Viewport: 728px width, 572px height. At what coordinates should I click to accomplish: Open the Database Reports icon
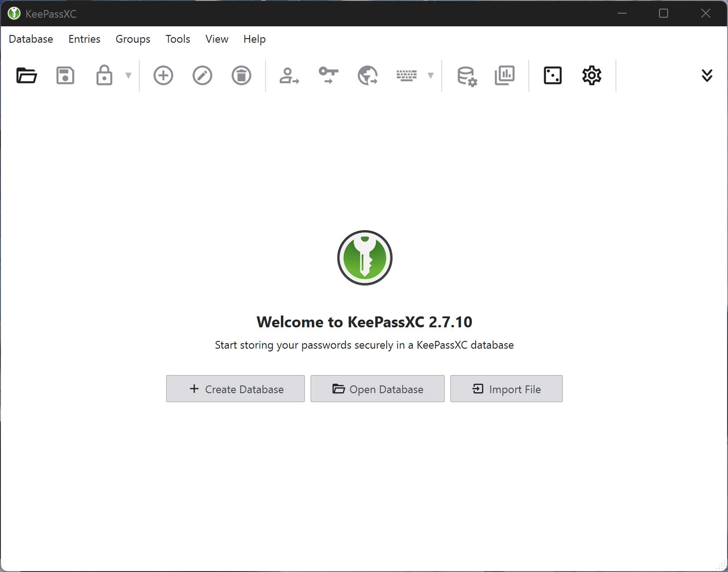pyautogui.click(x=505, y=75)
